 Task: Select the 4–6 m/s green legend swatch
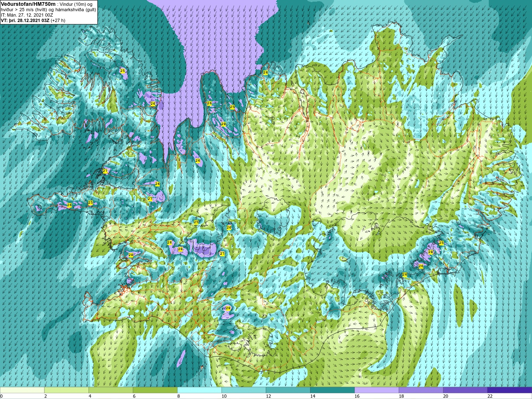click(111, 390)
